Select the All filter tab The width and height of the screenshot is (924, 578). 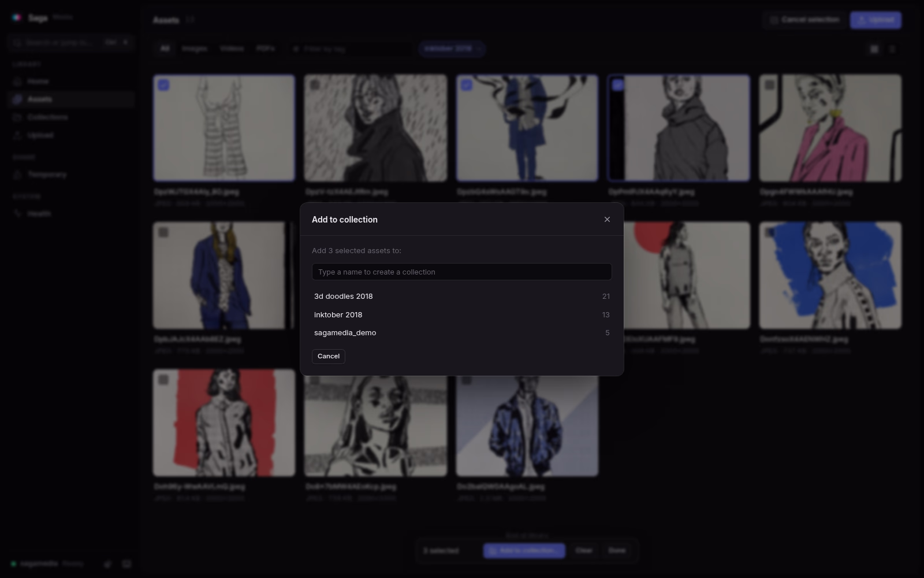(165, 49)
